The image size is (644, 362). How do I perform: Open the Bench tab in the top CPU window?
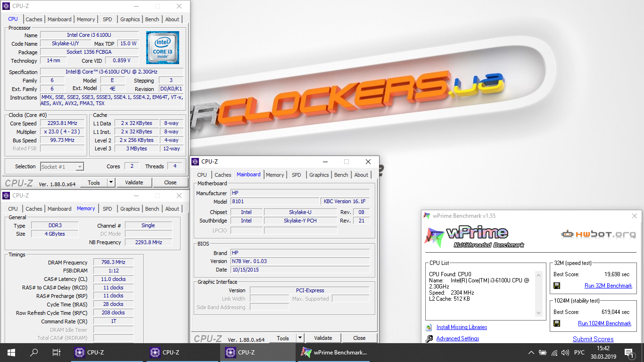152,19
